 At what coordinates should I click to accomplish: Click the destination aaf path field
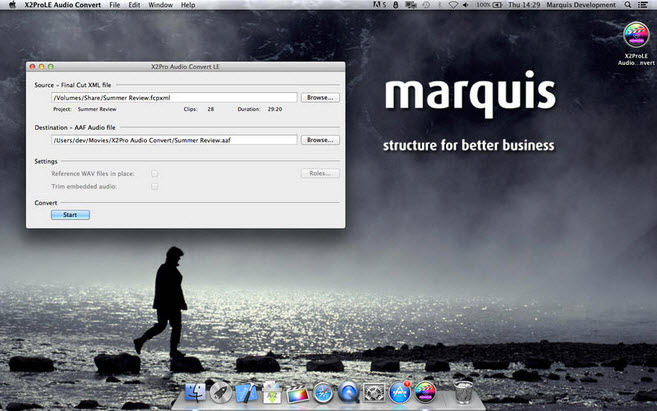[x=174, y=140]
